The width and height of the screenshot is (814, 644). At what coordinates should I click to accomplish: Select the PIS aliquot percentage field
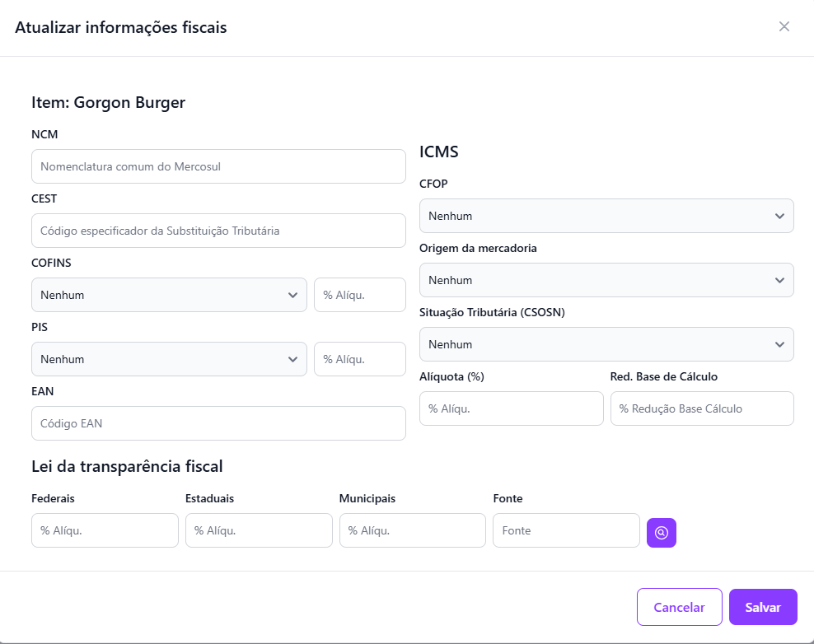point(359,359)
